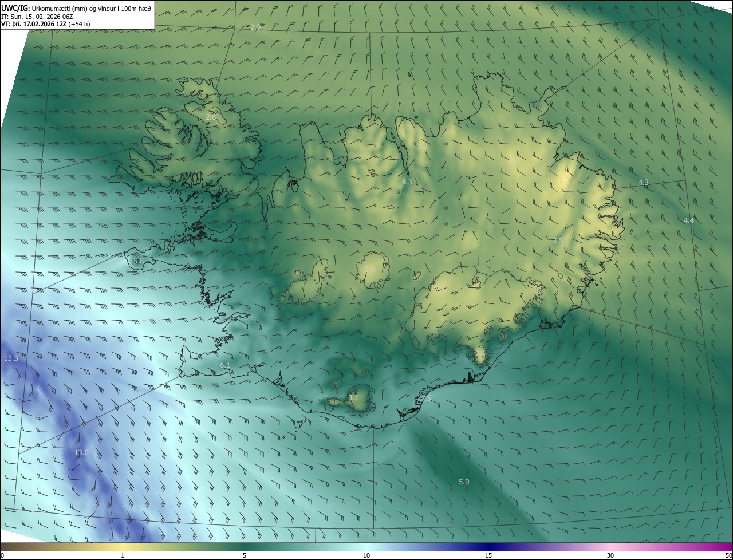Click the 'IT: Sun. 15. 02. 2026 06Z' line
Viewport: 733px width, 560px height.
click(37, 16)
